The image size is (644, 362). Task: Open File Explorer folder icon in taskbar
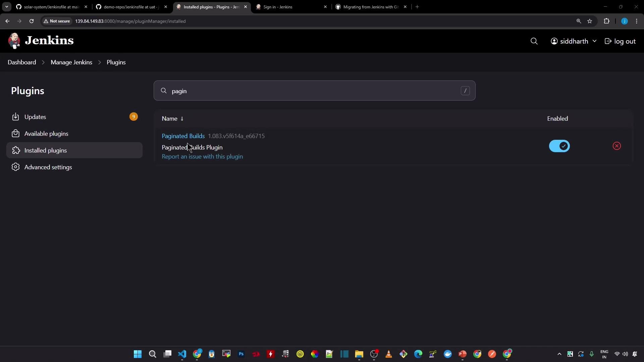359,354
